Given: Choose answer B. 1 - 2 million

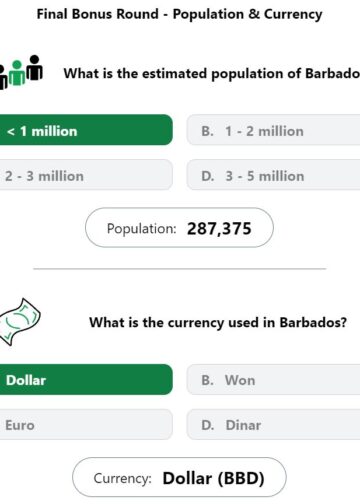Looking at the screenshot, I should click(x=273, y=130).
